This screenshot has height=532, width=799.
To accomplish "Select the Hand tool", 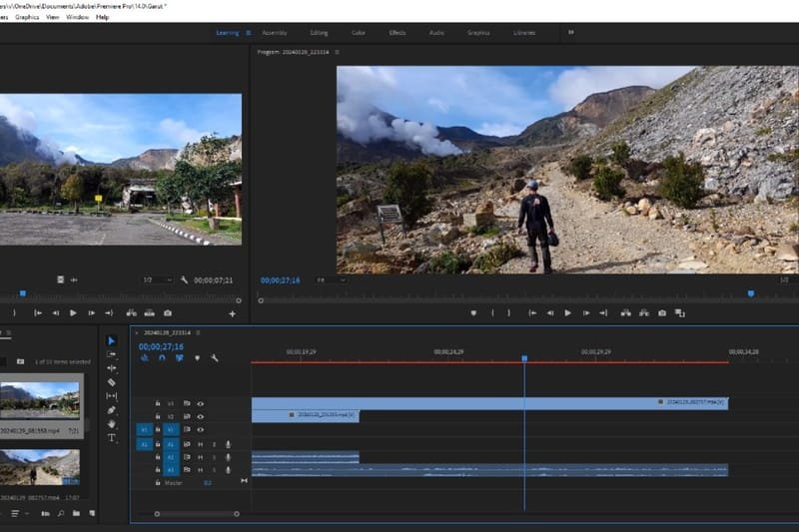I will click(112, 423).
